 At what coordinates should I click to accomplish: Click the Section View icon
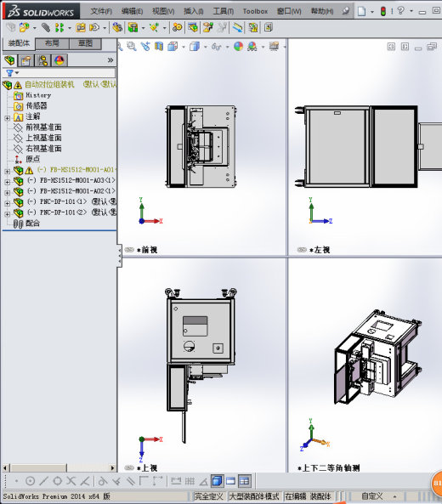[x=159, y=47]
